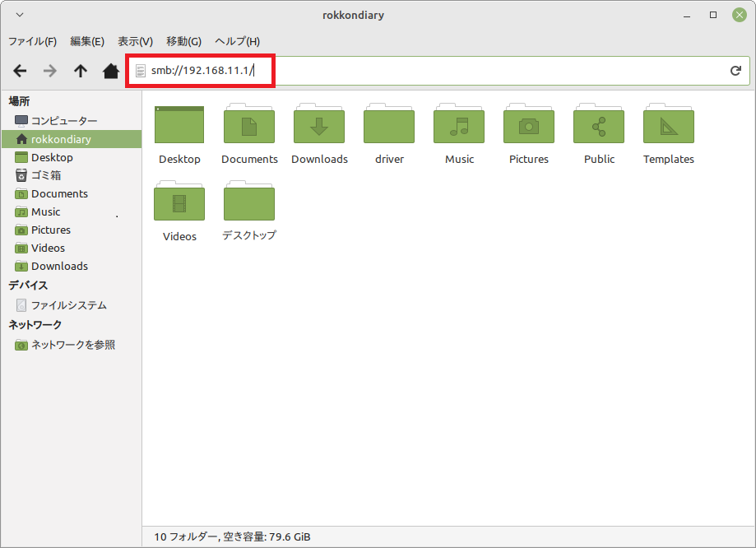Select Downloads in the sidebar

(72, 266)
